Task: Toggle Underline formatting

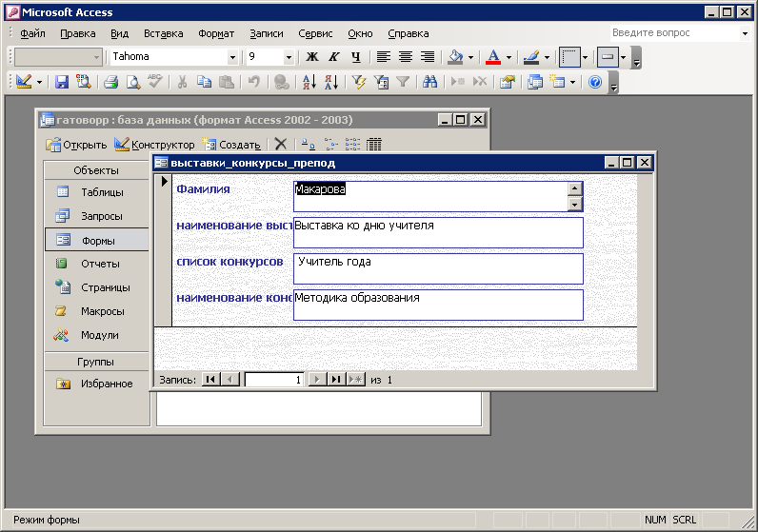Action: coord(355,57)
